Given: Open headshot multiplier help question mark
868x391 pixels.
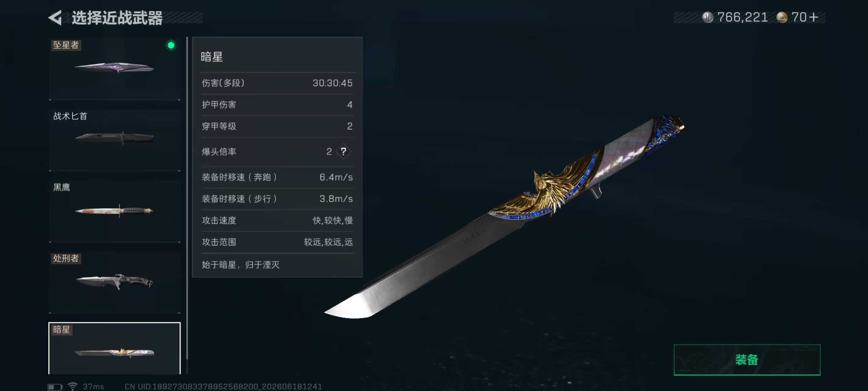Looking at the screenshot, I should tap(343, 152).
